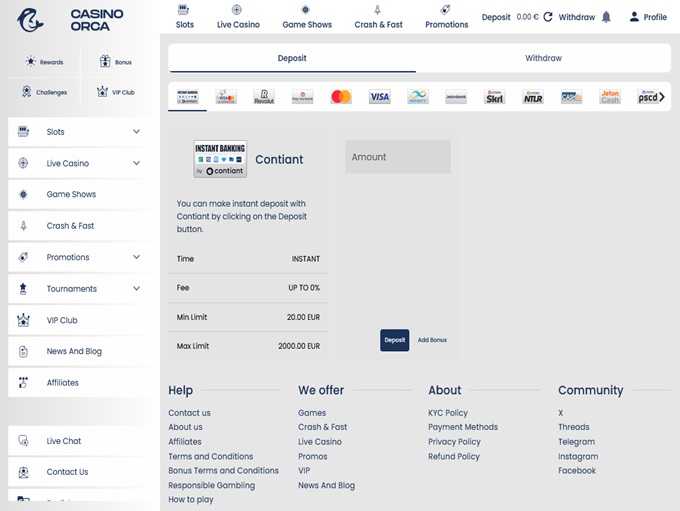This screenshot has width=680, height=511.
Task: Expand the Live Casino sidebar section
Action: pyautogui.click(x=136, y=163)
